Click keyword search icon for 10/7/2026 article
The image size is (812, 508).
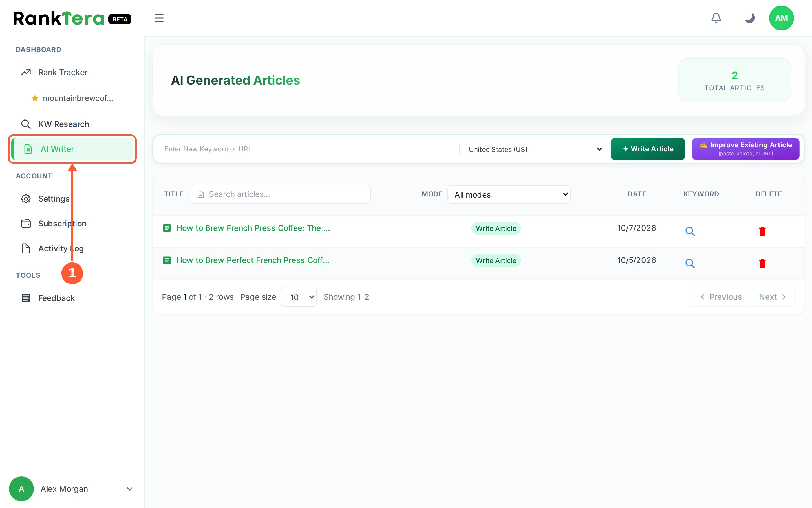[x=690, y=231]
